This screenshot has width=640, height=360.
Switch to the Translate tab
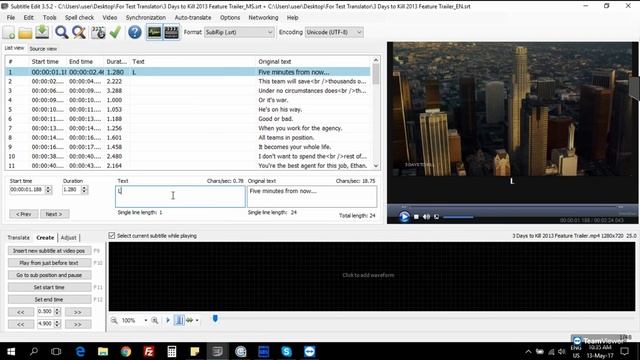[19, 238]
